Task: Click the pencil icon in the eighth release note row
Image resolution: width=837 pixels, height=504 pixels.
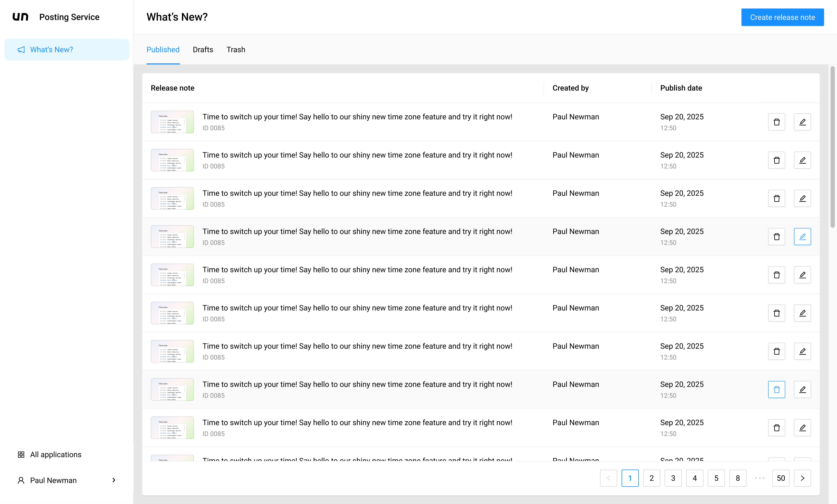Action: coord(802,389)
